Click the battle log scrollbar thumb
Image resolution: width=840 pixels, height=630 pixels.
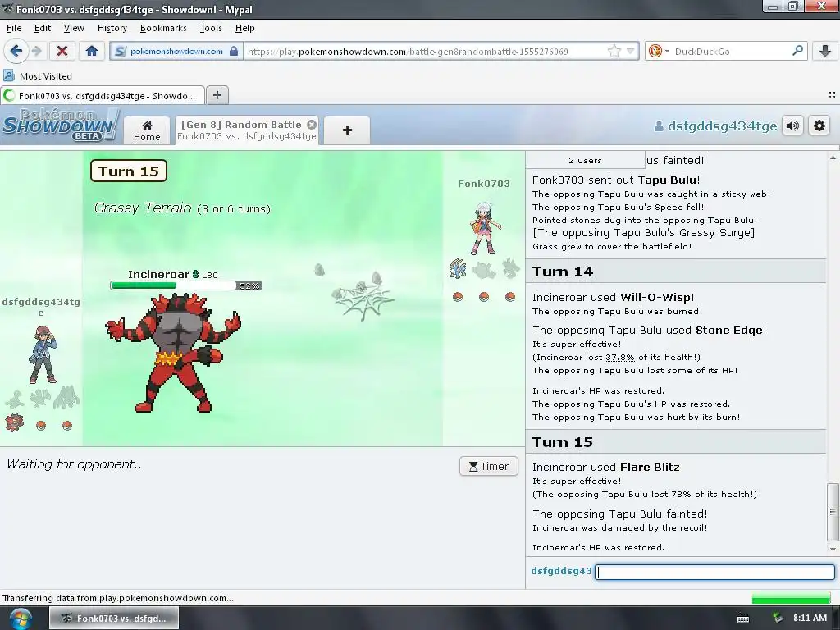[833, 512]
